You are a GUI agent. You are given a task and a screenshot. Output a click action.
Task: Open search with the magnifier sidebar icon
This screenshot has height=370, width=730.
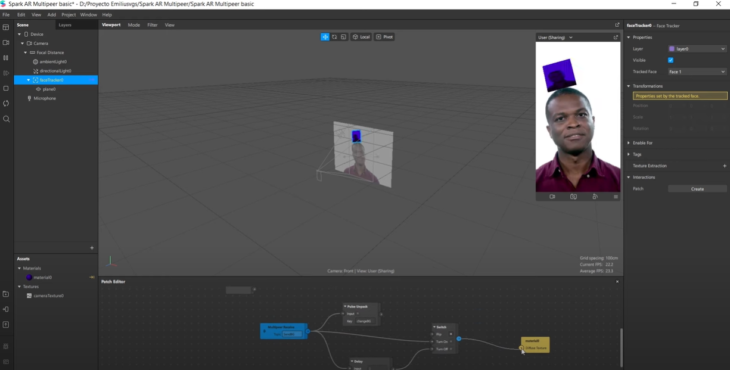tap(6, 119)
